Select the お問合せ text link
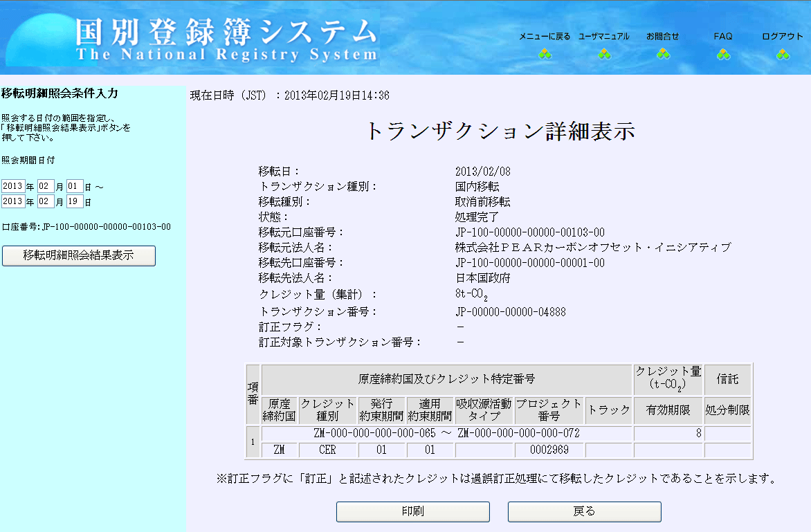 (663, 37)
